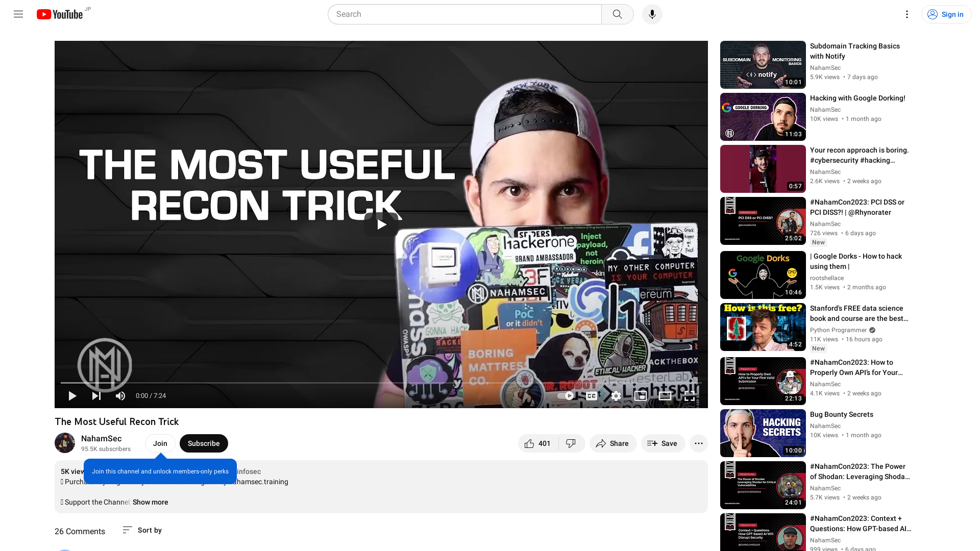Click the '95.5K subscribers' text

106,449
